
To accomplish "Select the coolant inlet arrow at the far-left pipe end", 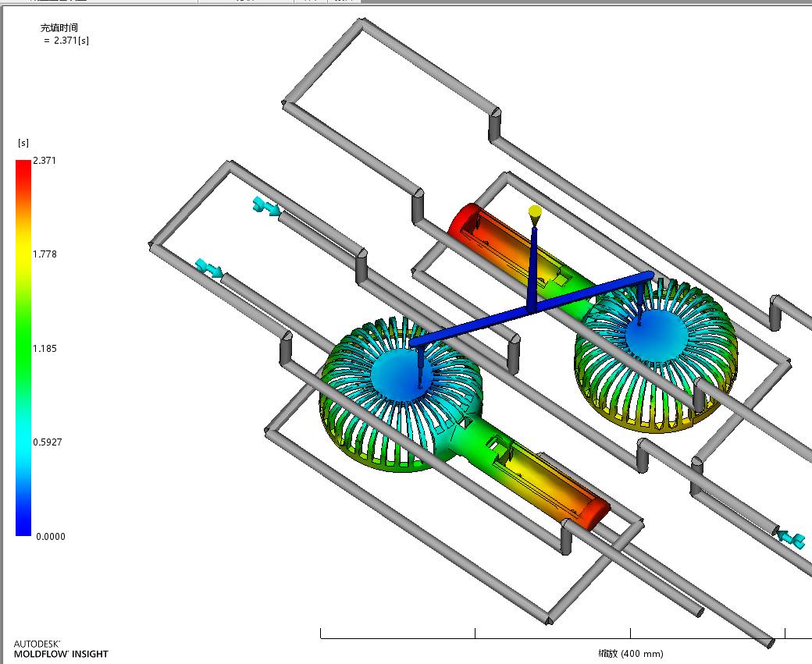I will (x=208, y=268).
